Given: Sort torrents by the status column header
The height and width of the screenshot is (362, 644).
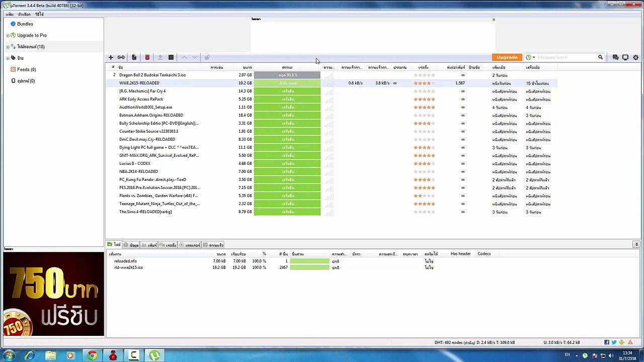Looking at the screenshot, I should coord(287,67).
